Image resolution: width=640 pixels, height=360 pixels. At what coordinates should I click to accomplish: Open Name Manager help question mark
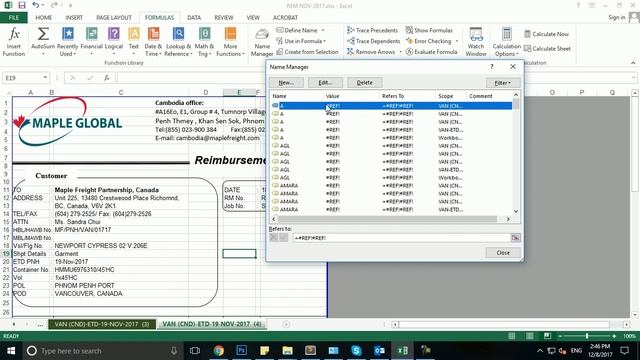tap(492, 67)
